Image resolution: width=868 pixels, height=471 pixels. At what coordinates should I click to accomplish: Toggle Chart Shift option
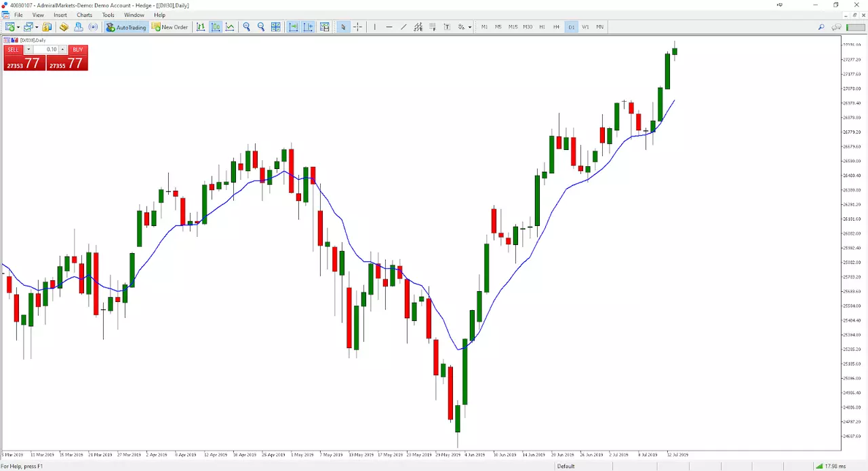[309, 27]
